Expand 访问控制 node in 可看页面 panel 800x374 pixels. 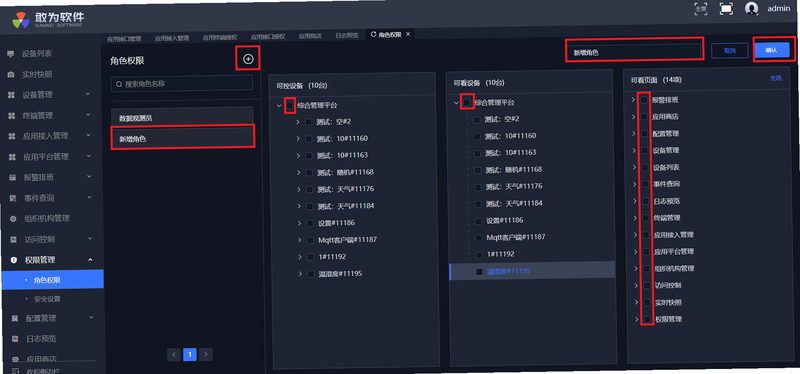(636, 285)
